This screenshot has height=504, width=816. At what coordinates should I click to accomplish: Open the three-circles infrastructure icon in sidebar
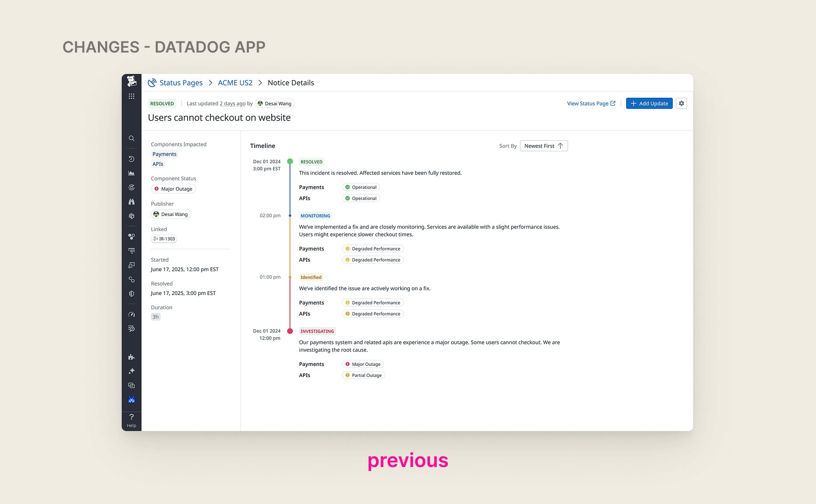(131, 236)
